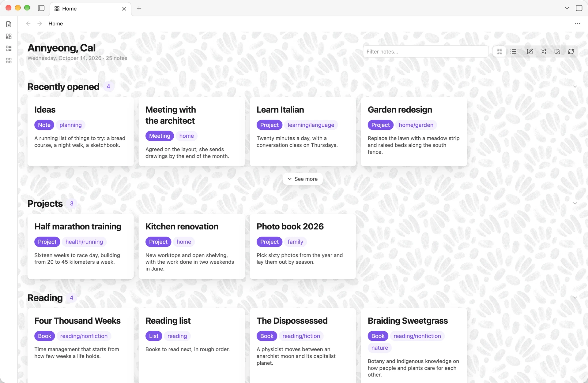Open a random note with shuffle icon

point(543,51)
